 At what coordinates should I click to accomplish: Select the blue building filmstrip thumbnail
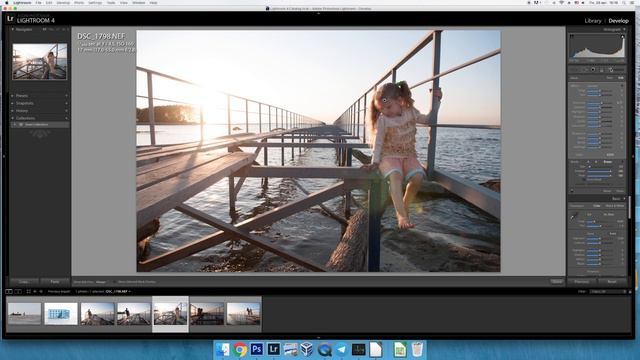coord(61,313)
